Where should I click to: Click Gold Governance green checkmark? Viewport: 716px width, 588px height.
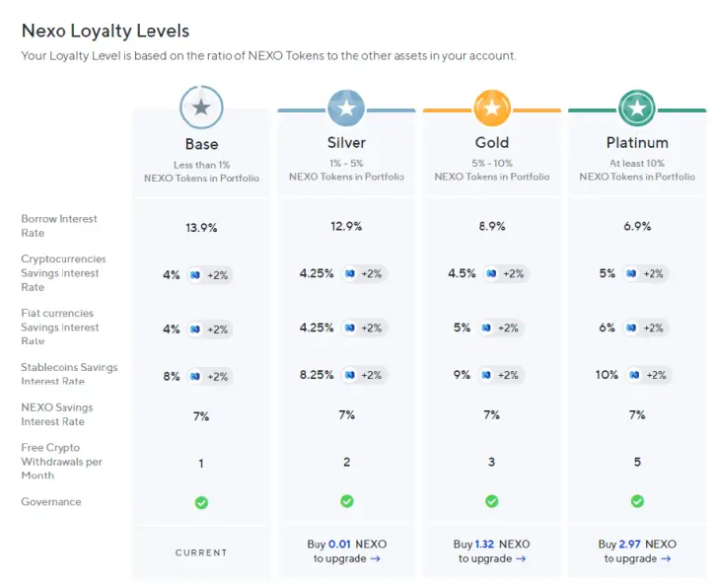(x=492, y=501)
